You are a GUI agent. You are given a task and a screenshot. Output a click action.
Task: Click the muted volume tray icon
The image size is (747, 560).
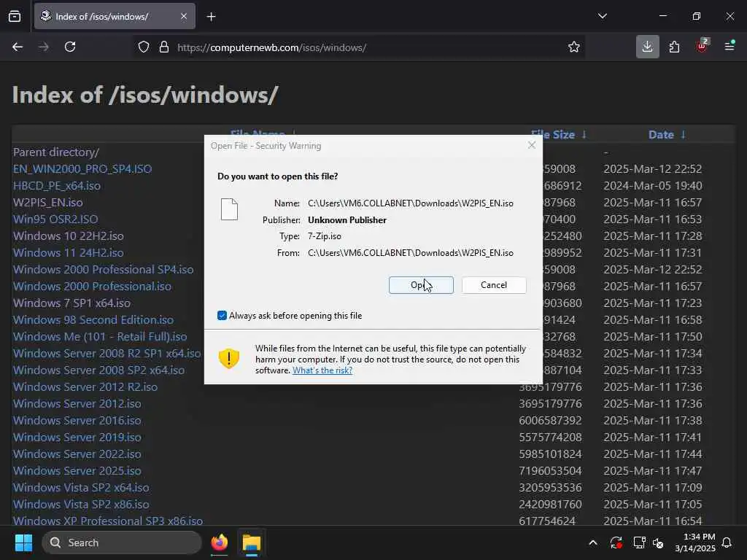658,542
